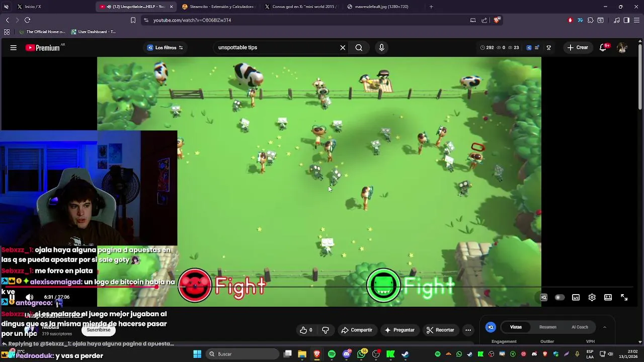Open Spotify from the taskbar
Viewport: 644px width, 362px height.
point(332,354)
